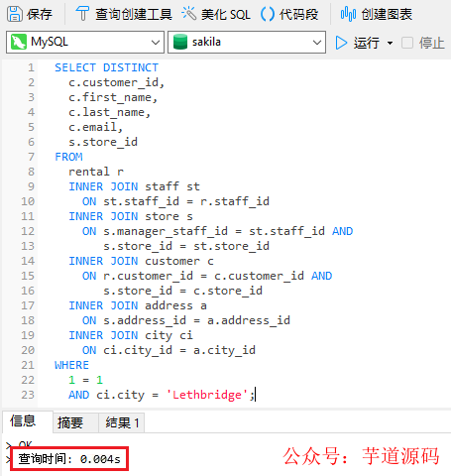Viewport: 451px width, 476px height.
Task: Click the parentheses code snippet icon
Action: tap(268, 14)
